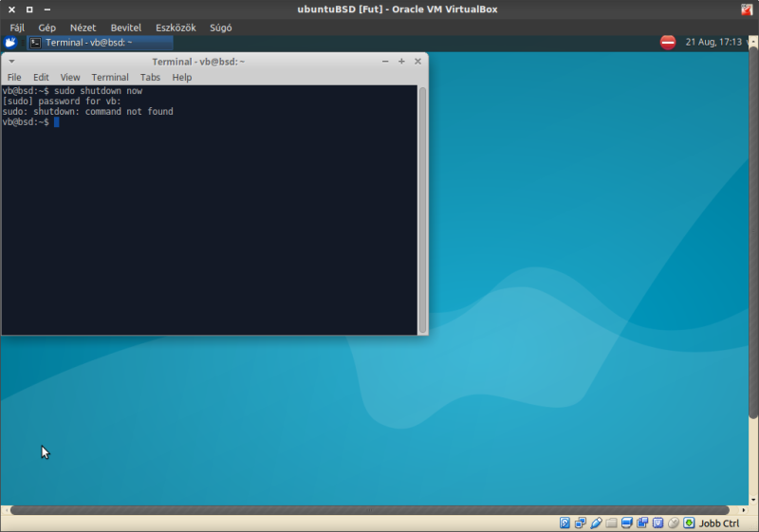This screenshot has height=532, width=759.
Task: Open the terminal Help menu
Action: [x=182, y=78]
